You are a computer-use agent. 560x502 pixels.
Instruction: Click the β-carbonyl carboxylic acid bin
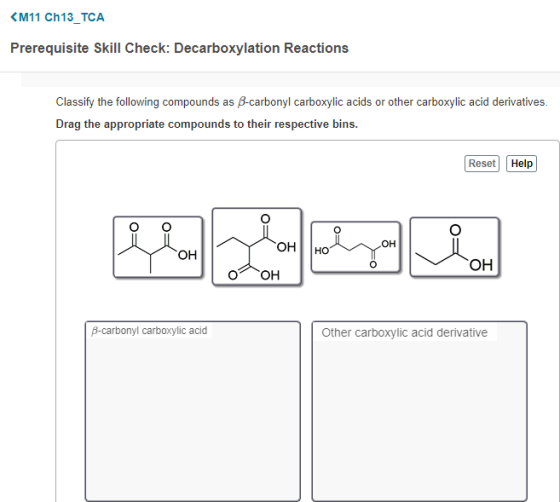tap(192, 411)
